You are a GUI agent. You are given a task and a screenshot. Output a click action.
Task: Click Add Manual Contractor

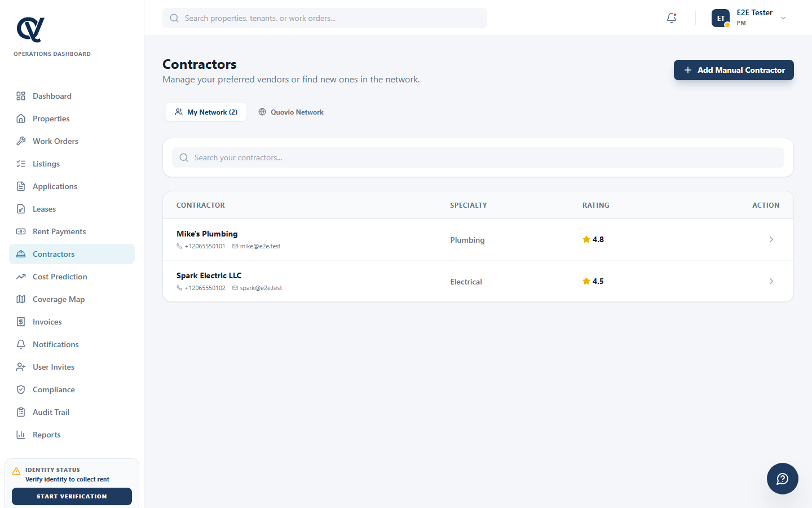pos(734,70)
